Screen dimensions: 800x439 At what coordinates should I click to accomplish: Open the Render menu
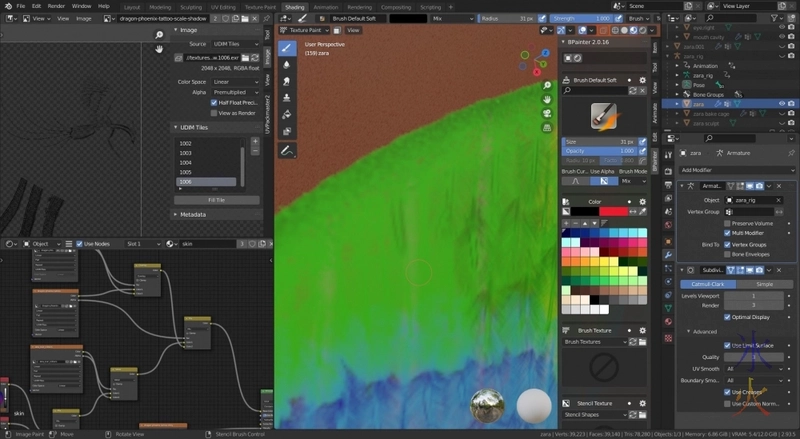56,6
